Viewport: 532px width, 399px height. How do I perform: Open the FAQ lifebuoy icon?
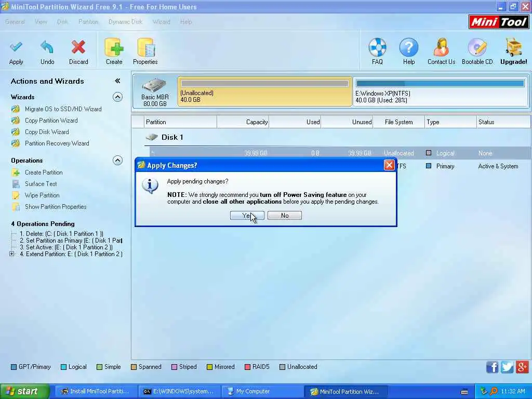377,47
